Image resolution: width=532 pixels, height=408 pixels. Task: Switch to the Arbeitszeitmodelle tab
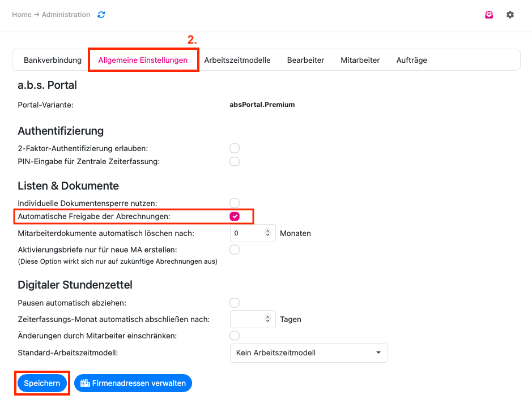click(237, 60)
